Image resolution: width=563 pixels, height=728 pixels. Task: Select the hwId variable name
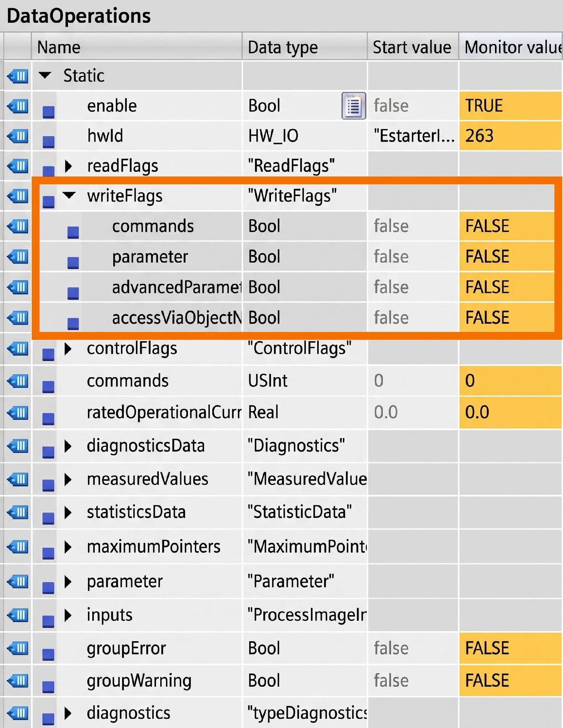tap(105, 136)
